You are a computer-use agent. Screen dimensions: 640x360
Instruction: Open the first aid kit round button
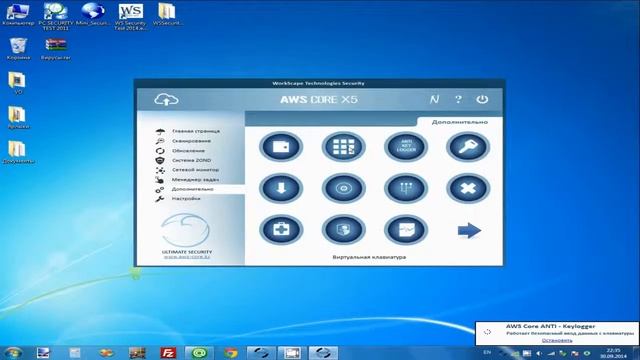coord(281,229)
